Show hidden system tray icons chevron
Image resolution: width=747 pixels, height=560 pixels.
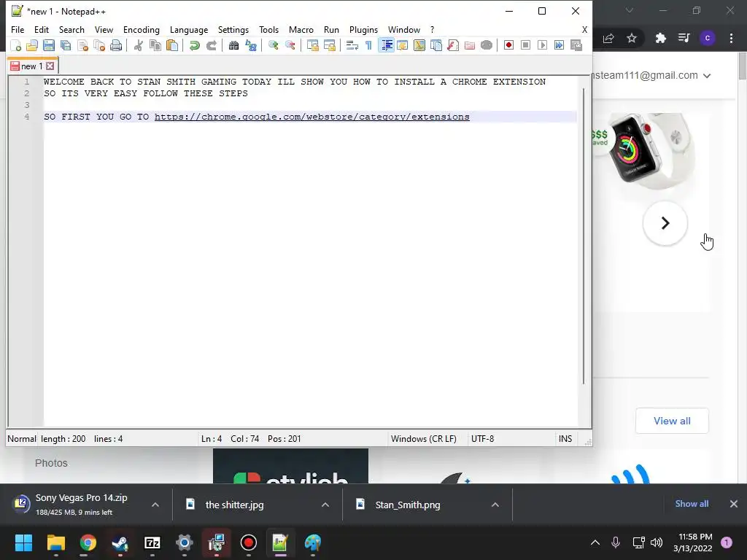click(595, 542)
